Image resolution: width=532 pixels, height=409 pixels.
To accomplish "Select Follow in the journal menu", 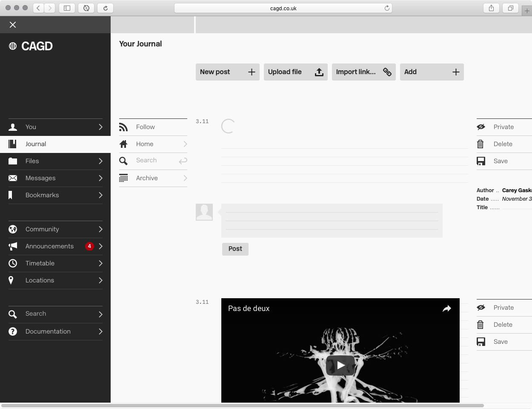I will [x=153, y=127].
